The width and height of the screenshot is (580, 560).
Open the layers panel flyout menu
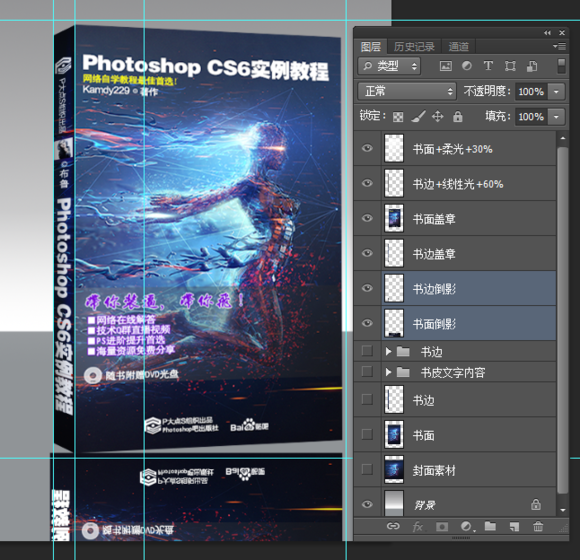point(559,46)
